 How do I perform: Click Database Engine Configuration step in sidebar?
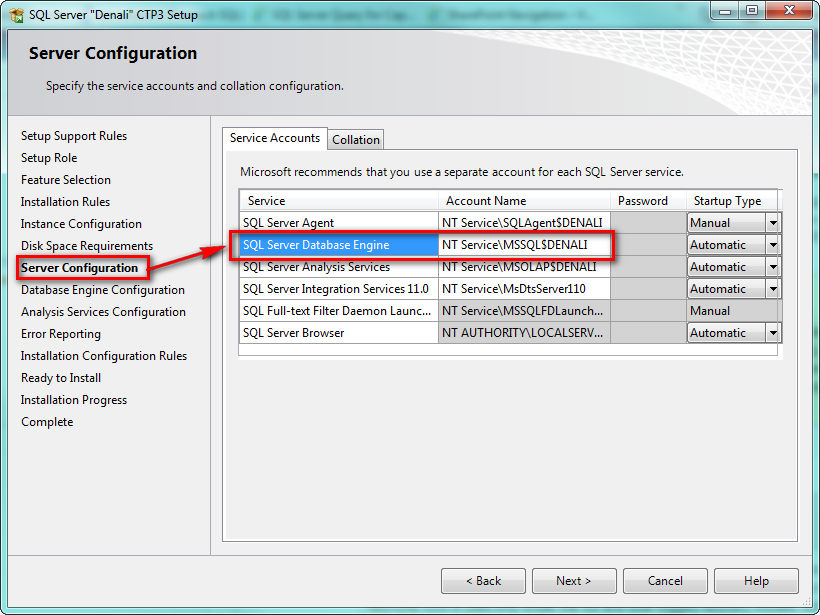(103, 290)
